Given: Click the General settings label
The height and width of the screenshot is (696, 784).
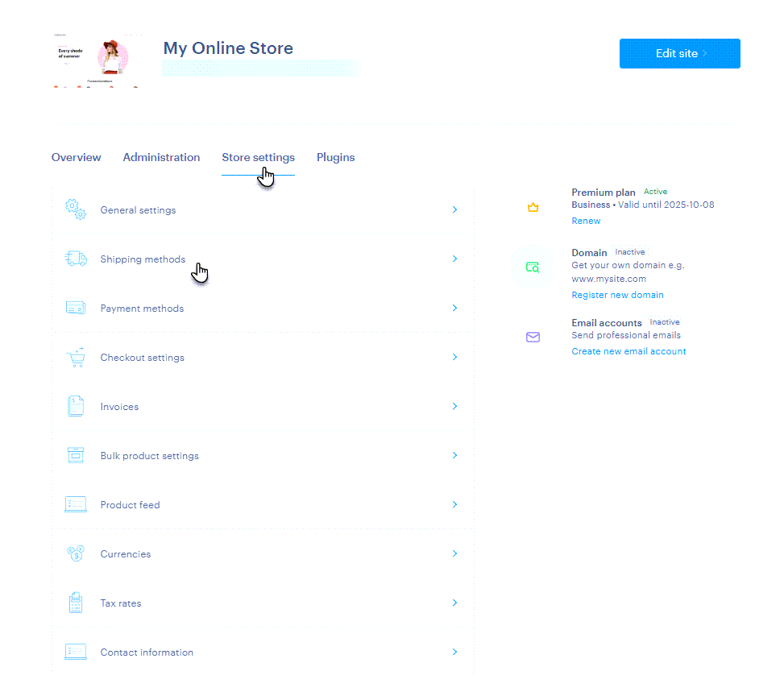Looking at the screenshot, I should (x=138, y=210).
